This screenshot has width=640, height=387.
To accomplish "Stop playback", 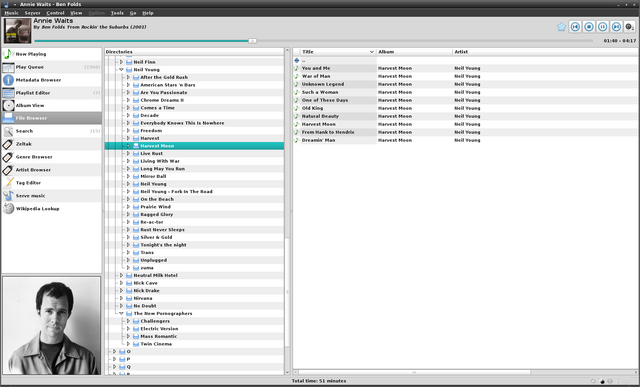I will point(589,27).
